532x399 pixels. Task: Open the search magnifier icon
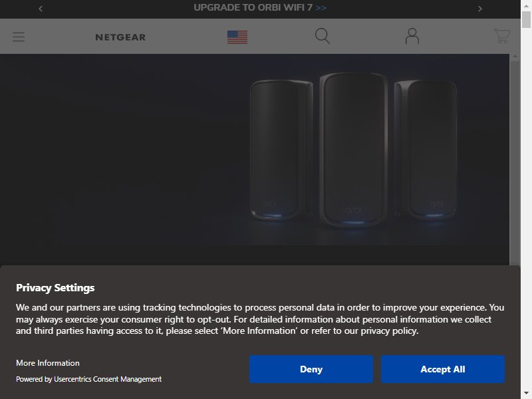[x=323, y=36]
